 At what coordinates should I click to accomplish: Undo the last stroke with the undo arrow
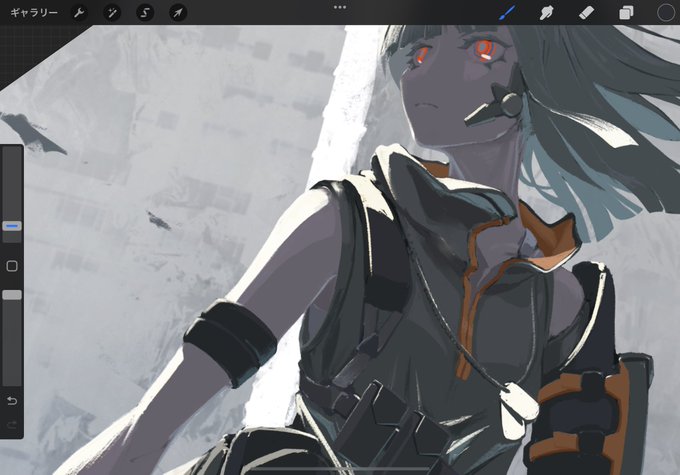12,400
